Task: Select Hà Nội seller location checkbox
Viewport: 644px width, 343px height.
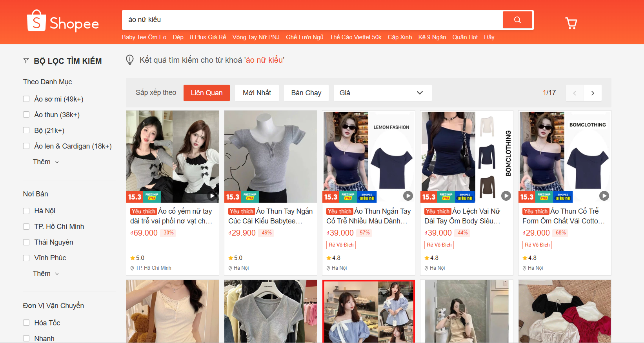Action: [x=26, y=211]
